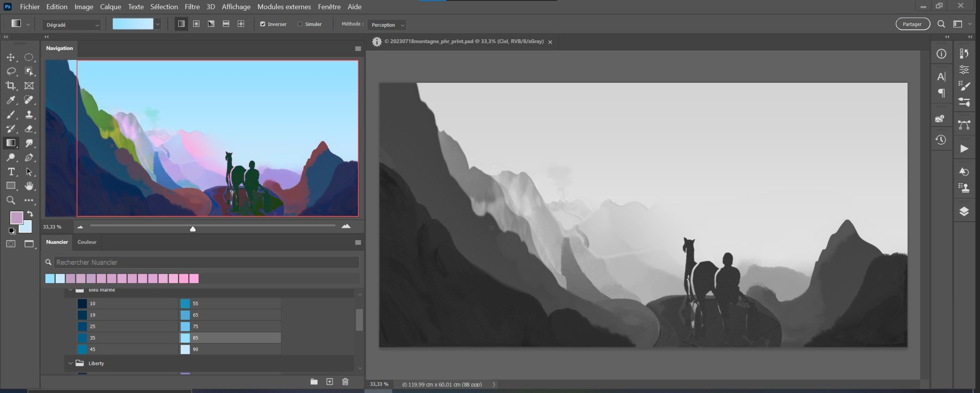Click the Rechercher Nuancier search field

(x=206, y=262)
